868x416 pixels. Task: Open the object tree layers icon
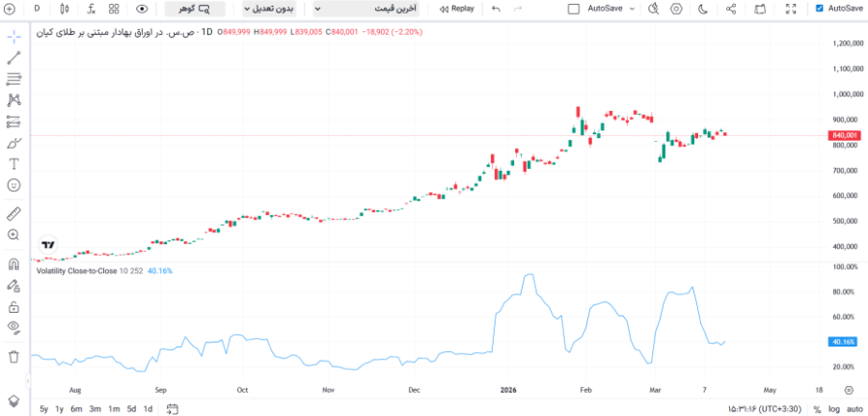coord(14,401)
